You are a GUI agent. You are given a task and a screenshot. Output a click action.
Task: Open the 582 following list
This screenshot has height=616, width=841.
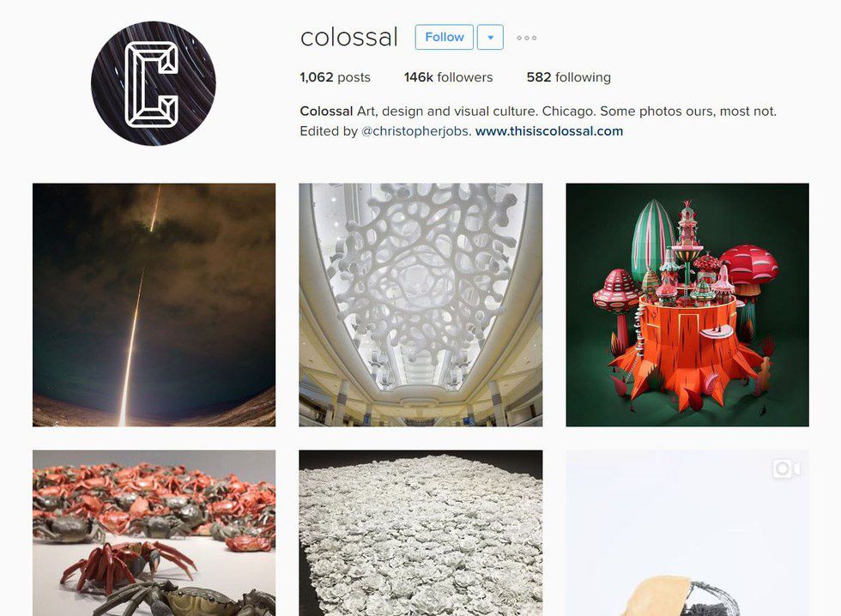pos(568,77)
